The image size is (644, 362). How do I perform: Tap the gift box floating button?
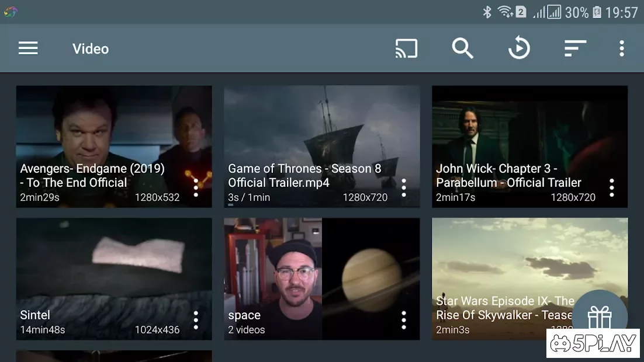(x=599, y=318)
